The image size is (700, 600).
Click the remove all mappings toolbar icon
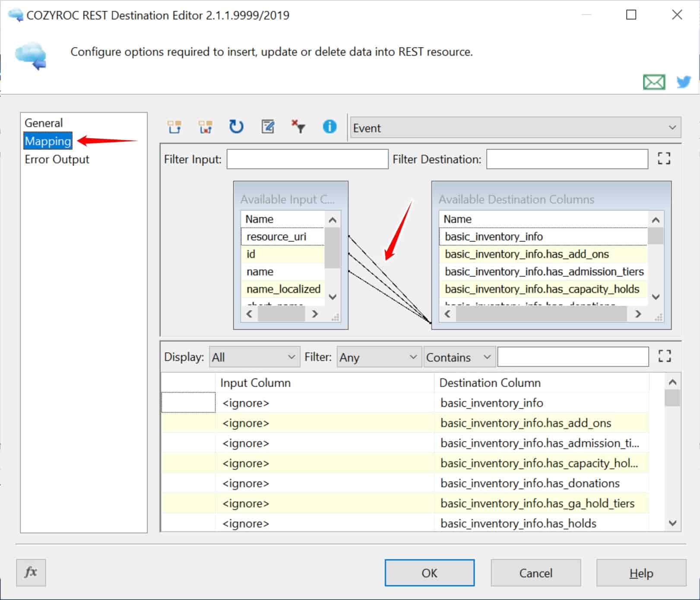[x=206, y=127]
